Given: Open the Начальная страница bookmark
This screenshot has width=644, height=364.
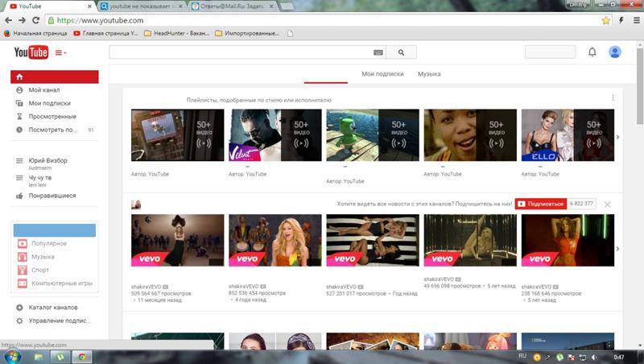Looking at the screenshot, I should pos(35,33).
